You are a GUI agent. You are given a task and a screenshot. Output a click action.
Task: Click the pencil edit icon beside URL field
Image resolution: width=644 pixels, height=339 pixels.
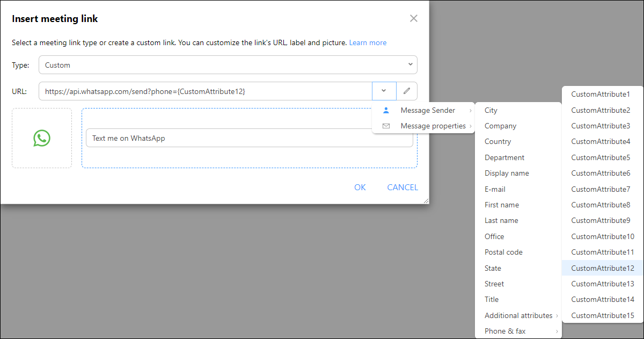coord(407,91)
